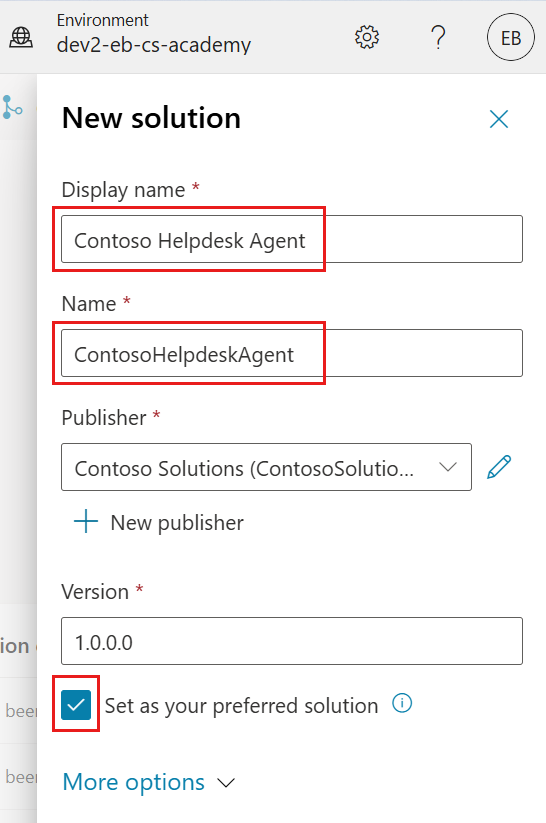Image resolution: width=546 pixels, height=823 pixels.
Task: Click the Name text field
Action: point(292,353)
